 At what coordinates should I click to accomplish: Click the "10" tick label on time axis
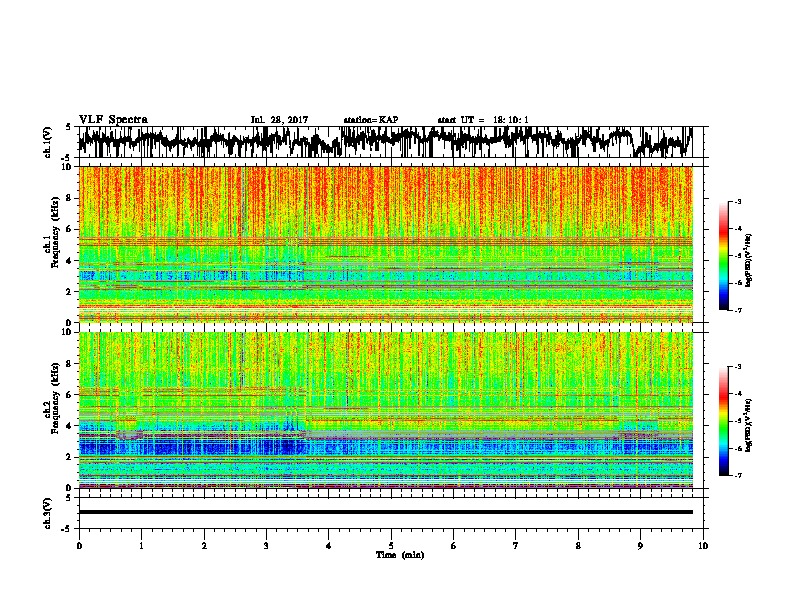(x=703, y=545)
